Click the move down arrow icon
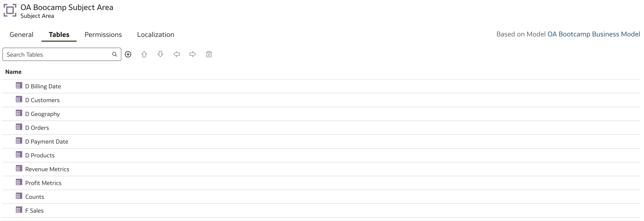This screenshot has width=644, height=221. pyautogui.click(x=160, y=54)
